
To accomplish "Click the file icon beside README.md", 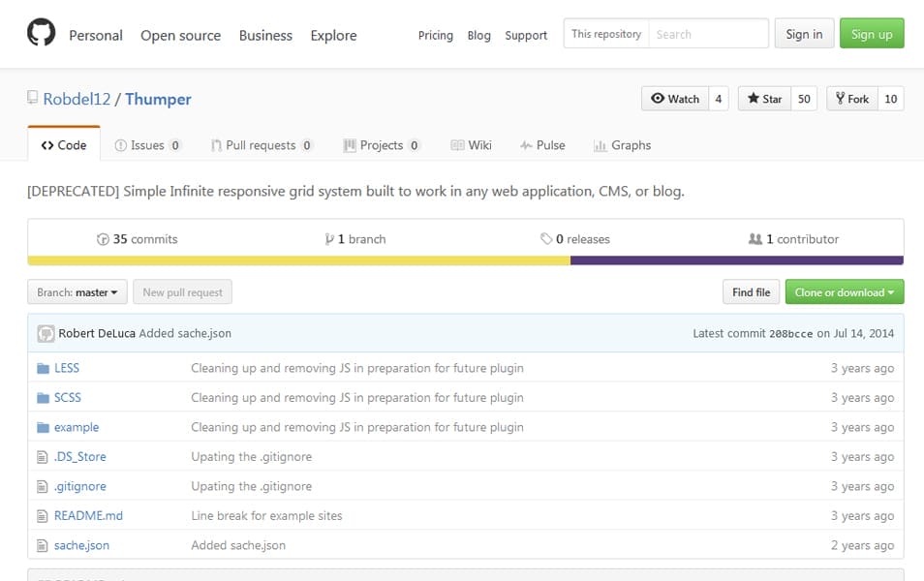I will (x=44, y=515).
